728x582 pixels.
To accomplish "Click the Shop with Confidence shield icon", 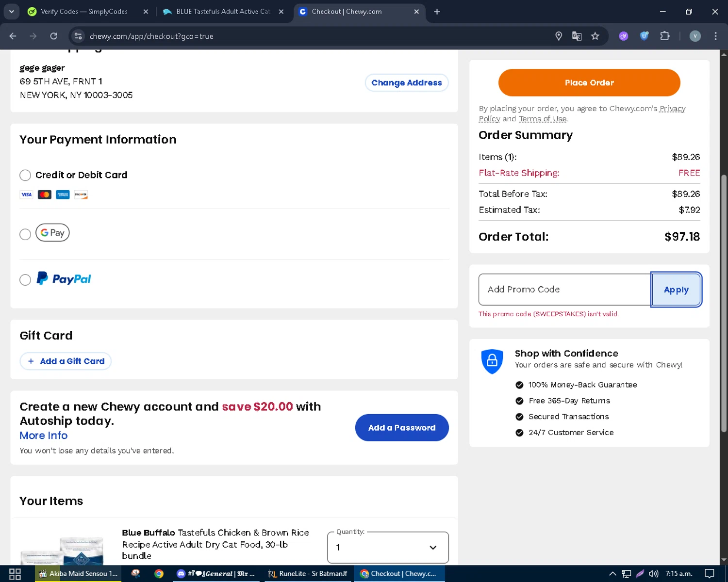I will [492, 361].
